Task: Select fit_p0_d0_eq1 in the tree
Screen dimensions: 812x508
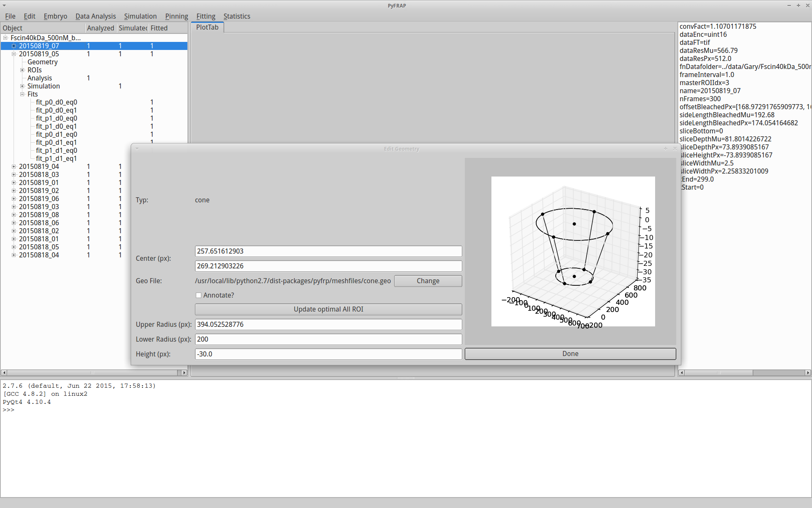Action: 57,110
